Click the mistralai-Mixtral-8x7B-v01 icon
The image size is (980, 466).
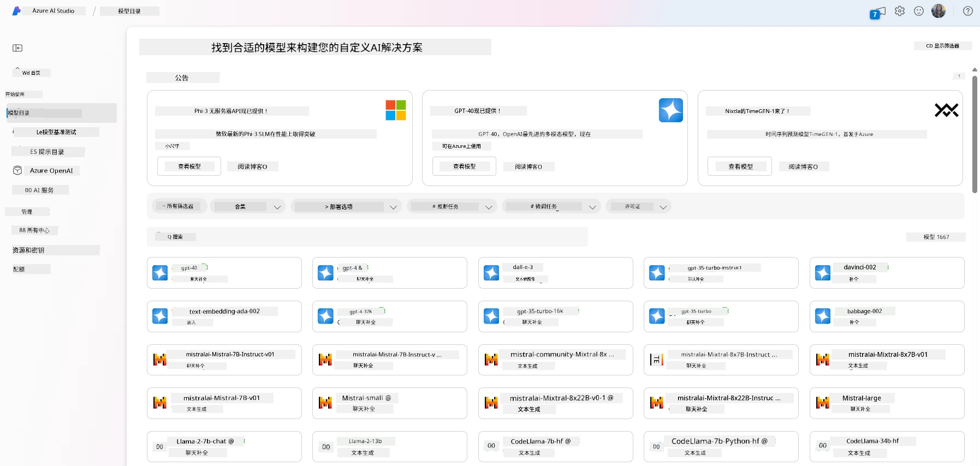pyautogui.click(x=823, y=360)
